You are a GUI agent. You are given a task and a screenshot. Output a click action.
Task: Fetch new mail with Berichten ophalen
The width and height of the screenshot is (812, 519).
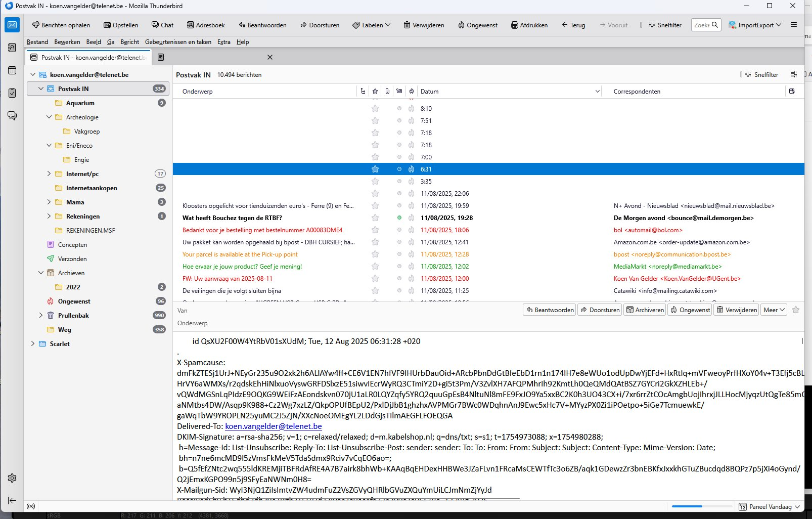(61, 25)
